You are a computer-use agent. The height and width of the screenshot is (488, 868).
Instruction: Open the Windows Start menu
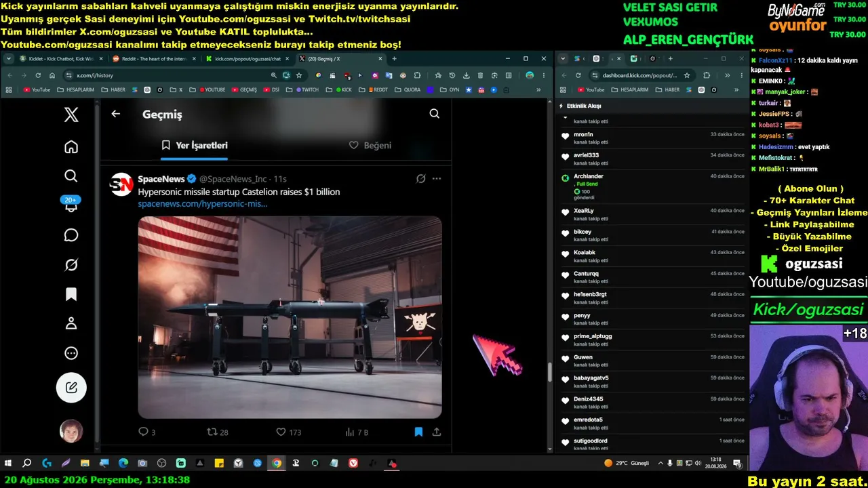tap(8, 464)
